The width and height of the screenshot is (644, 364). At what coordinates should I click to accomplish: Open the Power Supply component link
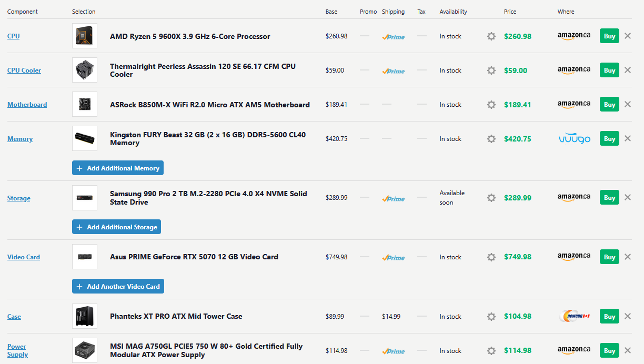pos(17,351)
